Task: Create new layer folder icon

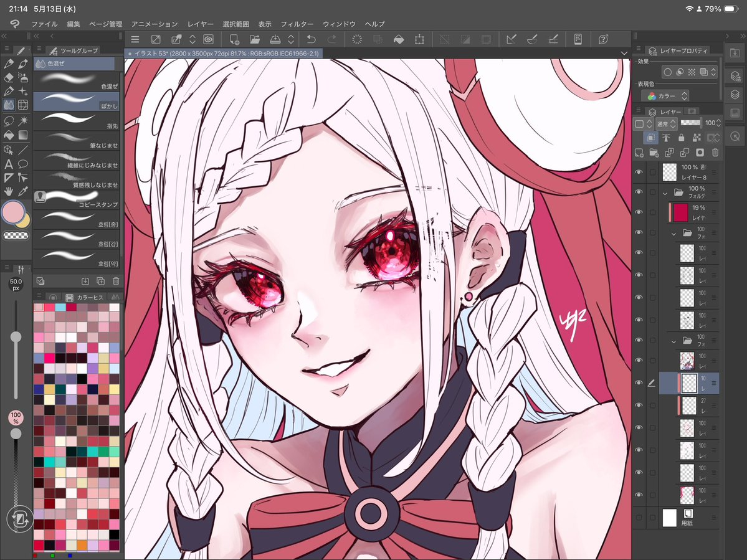Action: pos(654,153)
